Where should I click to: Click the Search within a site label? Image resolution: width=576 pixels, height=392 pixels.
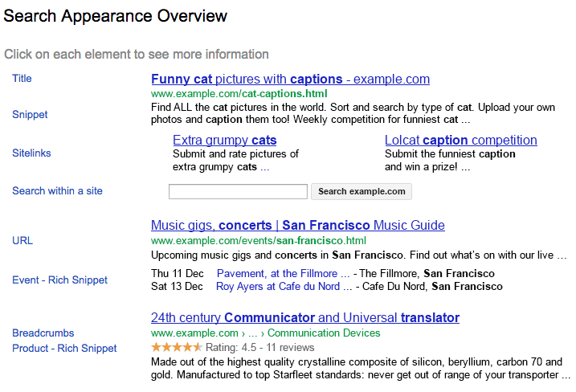click(57, 191)
